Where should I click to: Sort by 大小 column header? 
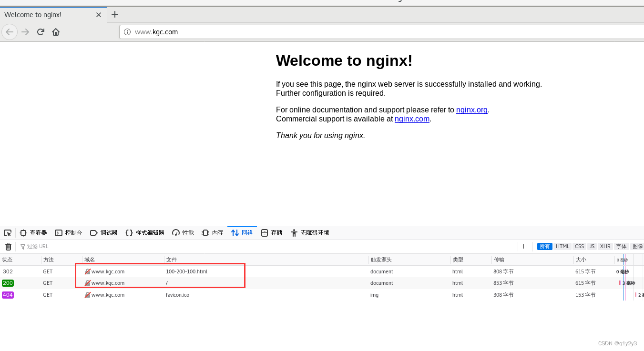pos(594,260)
